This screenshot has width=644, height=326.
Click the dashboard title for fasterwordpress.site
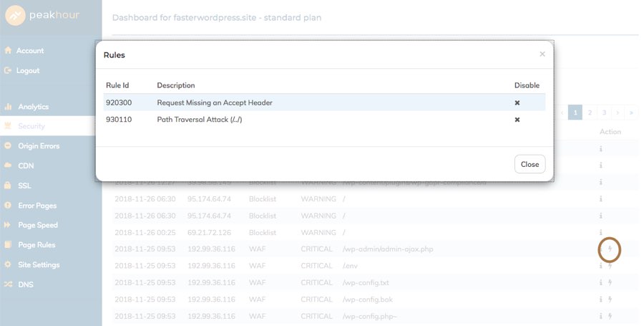pyautogui.click(x=216, y=18)
